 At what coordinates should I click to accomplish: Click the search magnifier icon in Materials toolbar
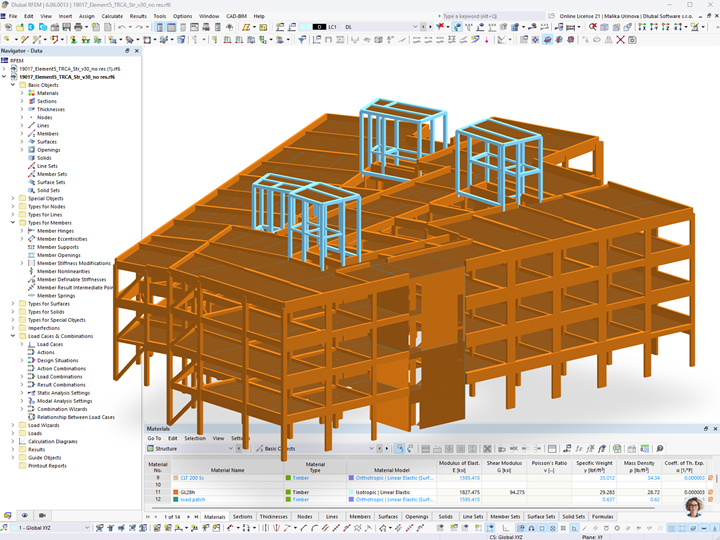pyautogui.click(x=660, y=449)
